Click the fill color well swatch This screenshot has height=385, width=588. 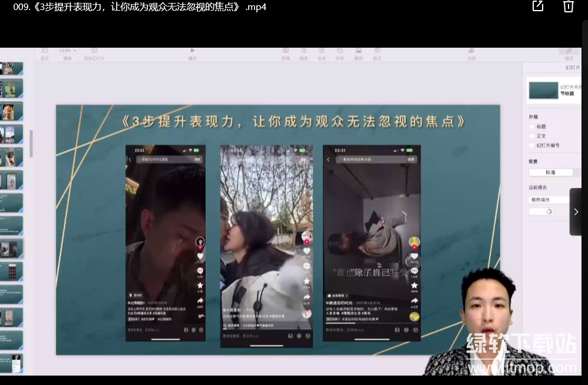click(x=537, y=211)
